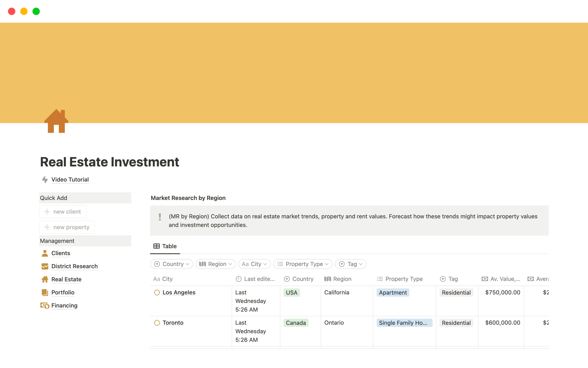Screen dimensions: 588x368
Task: Click the Los Angeles row status icon
Action: (157, 293)
